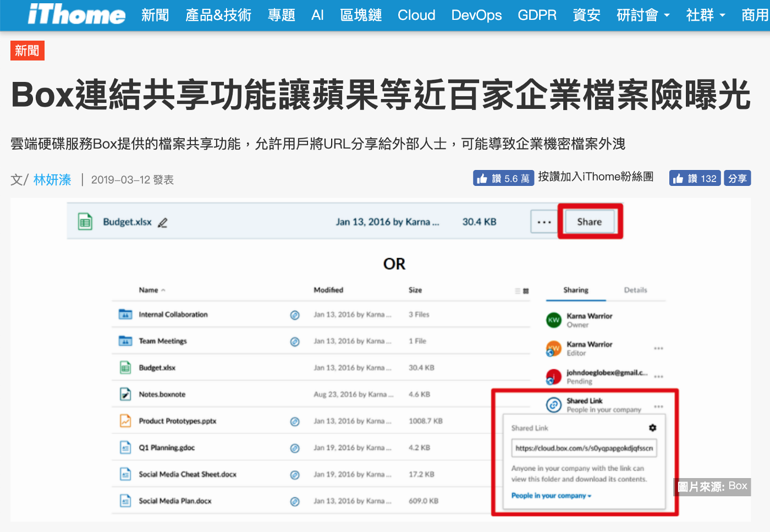770x532 pixels.
Task: Click the 圖片來源: Box caption
Action: click(712, 486)
